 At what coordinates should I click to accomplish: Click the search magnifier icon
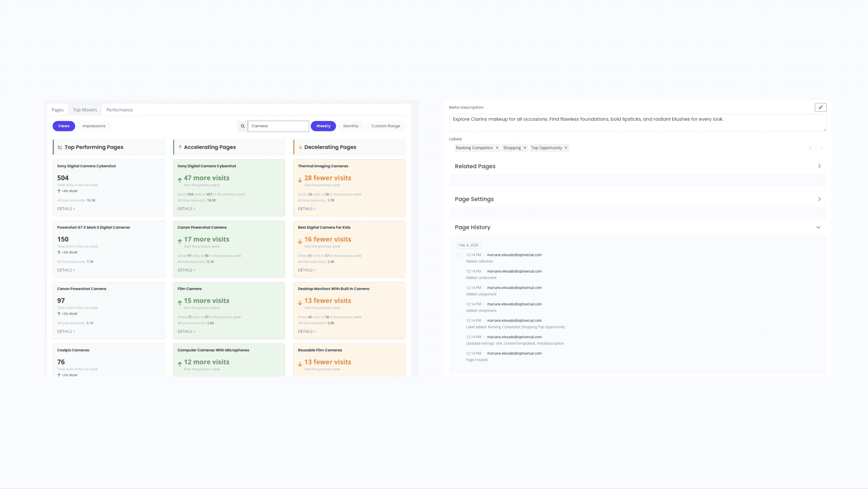[243, 126]
